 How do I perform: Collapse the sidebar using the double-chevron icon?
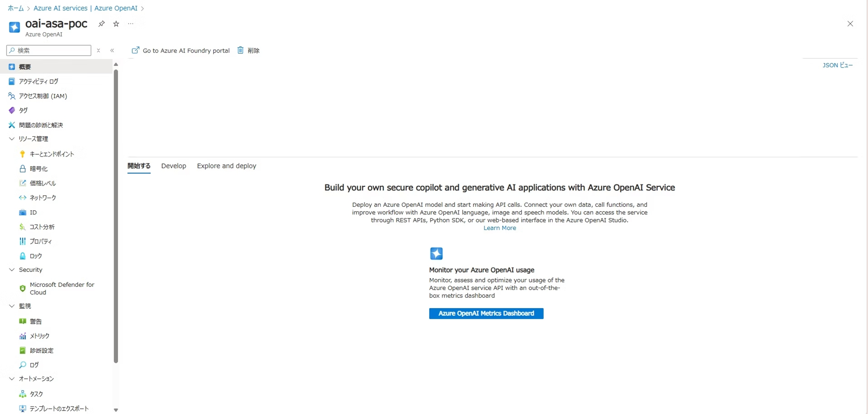point(112,50)
